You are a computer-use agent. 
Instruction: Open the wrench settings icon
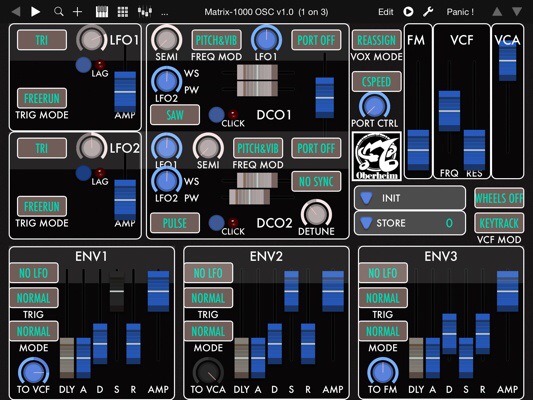coord(428,12)
